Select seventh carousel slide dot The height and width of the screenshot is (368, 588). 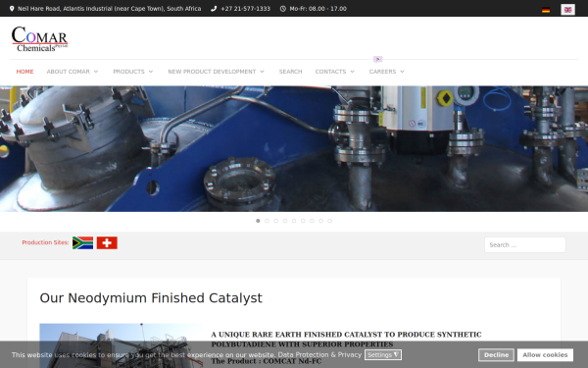point(312,221)
